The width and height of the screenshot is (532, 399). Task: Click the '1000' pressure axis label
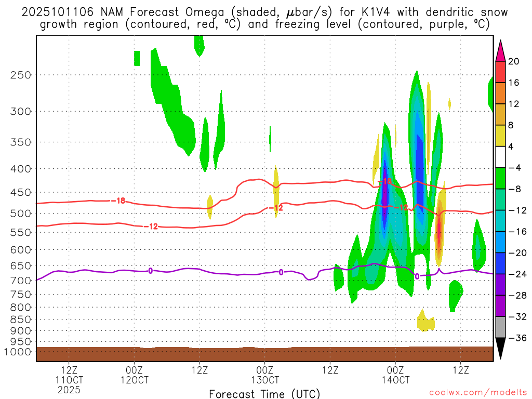[x=18, y=352]
